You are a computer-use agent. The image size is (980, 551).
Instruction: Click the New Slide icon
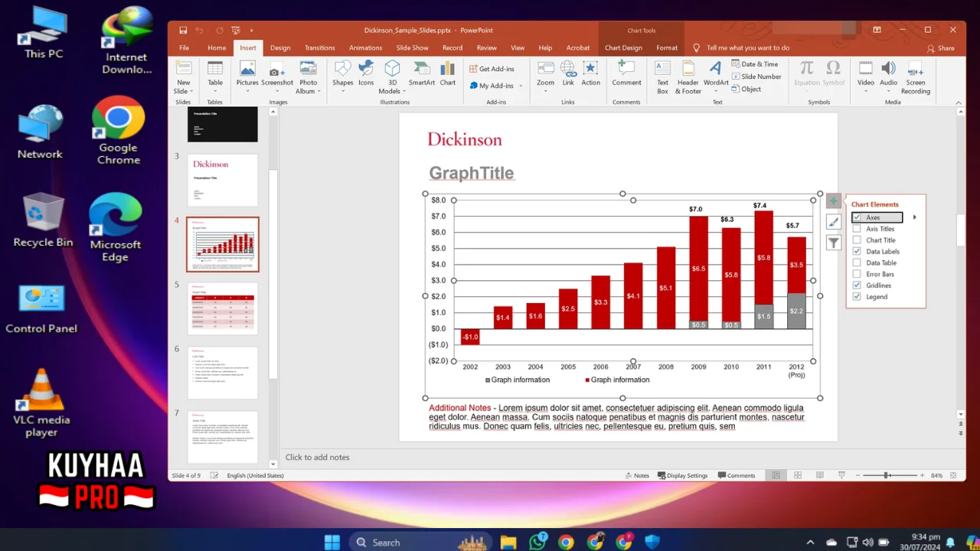pyautogui.click(x=183, y=77)
